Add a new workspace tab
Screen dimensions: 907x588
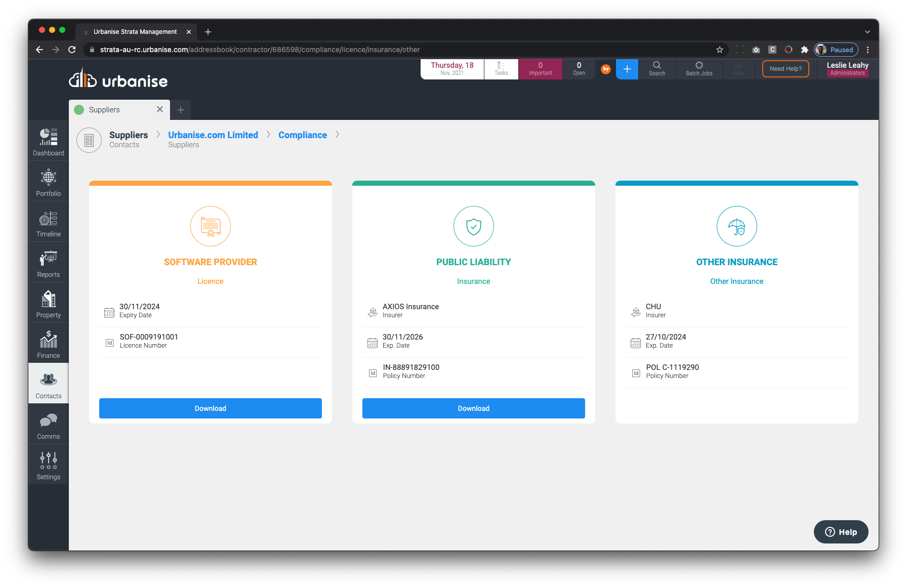(181, 110)
